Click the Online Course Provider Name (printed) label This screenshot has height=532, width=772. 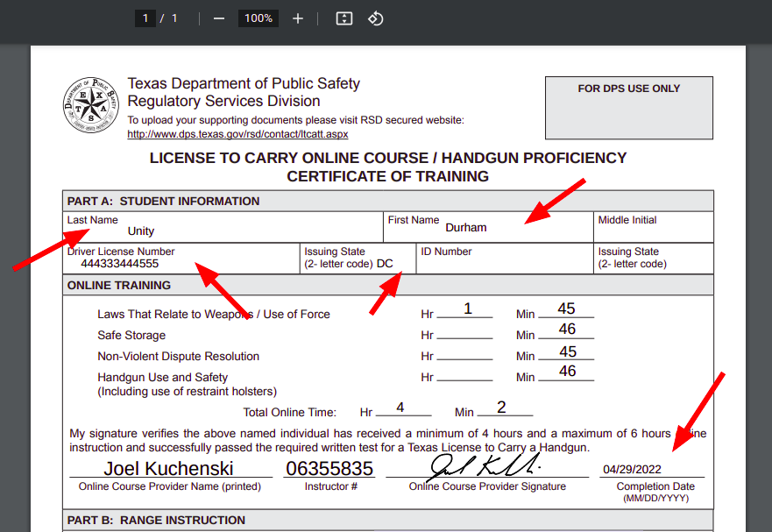pyautogui.click(x=170, y=486)
